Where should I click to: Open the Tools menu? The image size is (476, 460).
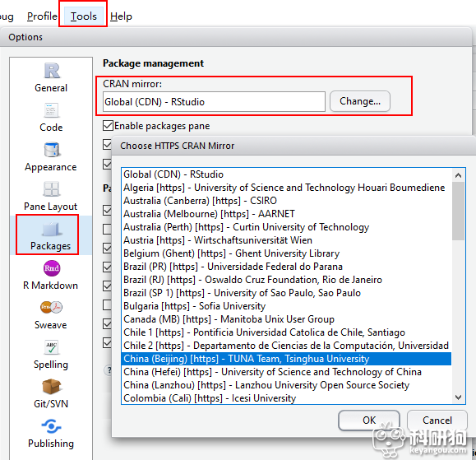(x=84, y=16)
